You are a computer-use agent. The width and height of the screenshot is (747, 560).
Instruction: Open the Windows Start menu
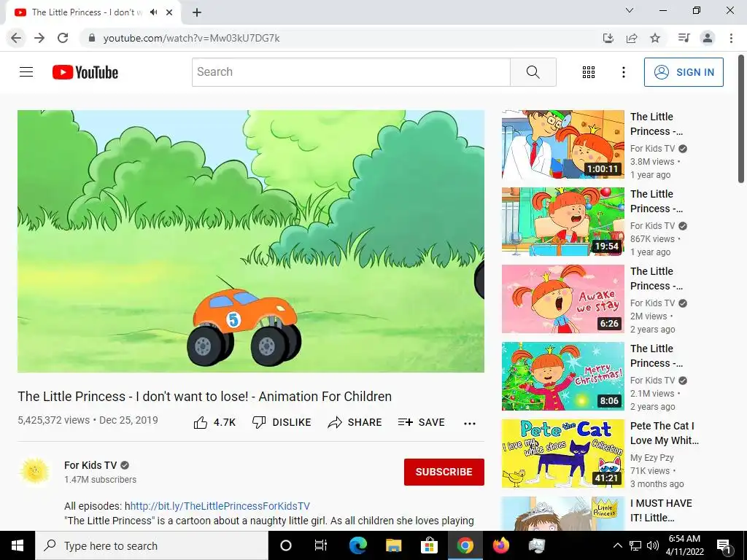pyautogui.click(x=18, y=545)
